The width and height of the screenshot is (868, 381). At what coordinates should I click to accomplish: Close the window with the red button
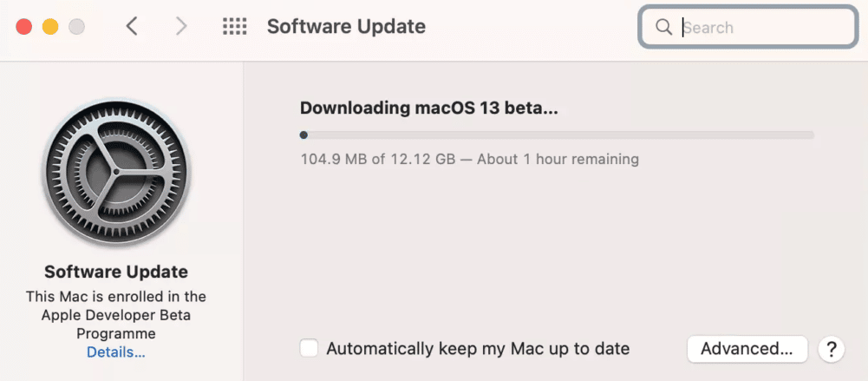pyautogui.click(x=25, y=27)
